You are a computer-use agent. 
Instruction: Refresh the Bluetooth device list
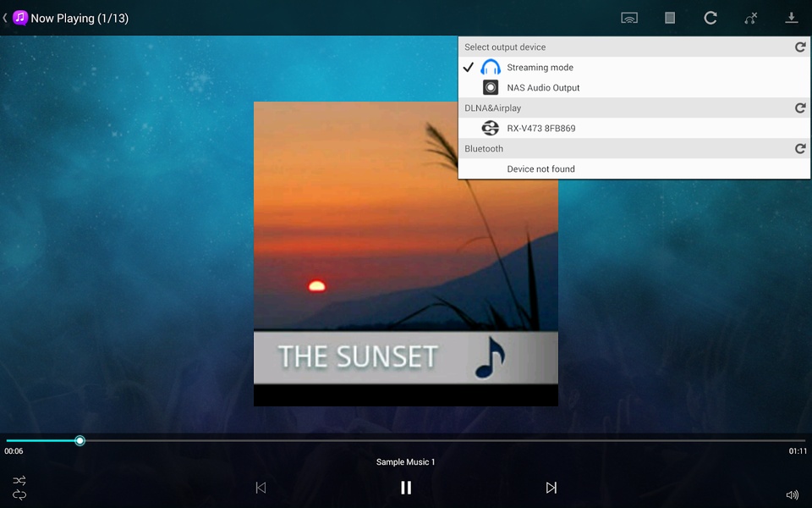[x=800, y=149]
